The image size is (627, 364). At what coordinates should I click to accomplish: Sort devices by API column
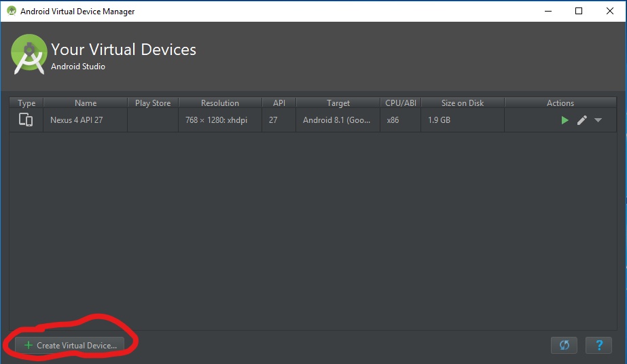click(279, 103)
